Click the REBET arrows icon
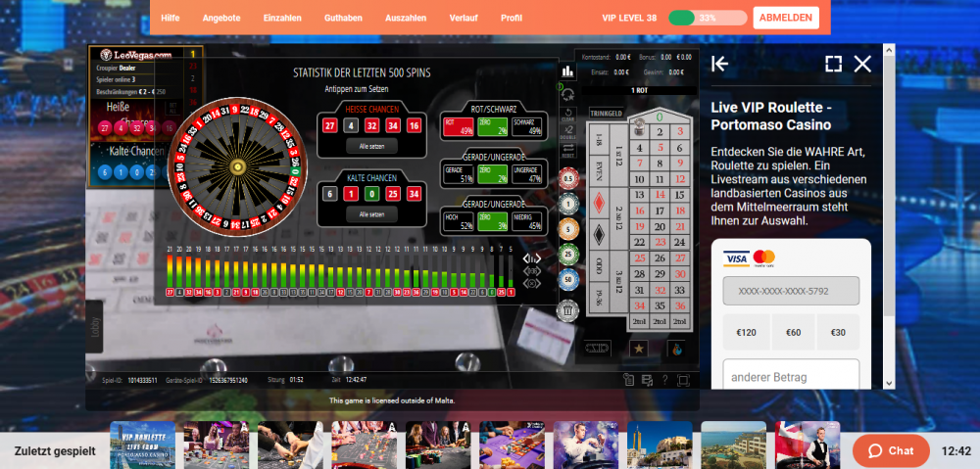 pos(568,150)
